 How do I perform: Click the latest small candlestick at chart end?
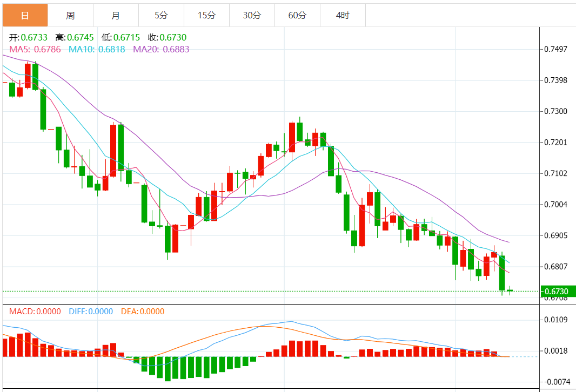click(x=510, y=290)
